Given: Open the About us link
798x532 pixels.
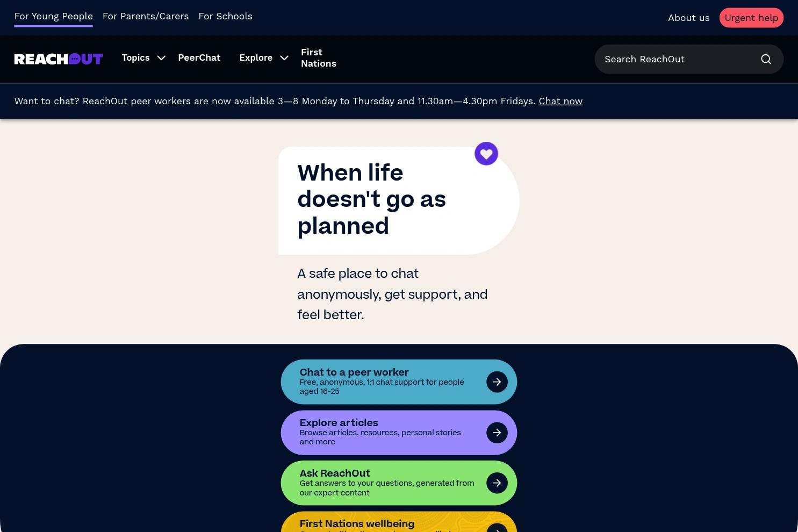Looking at the screenshot, I should pos(689,18).
